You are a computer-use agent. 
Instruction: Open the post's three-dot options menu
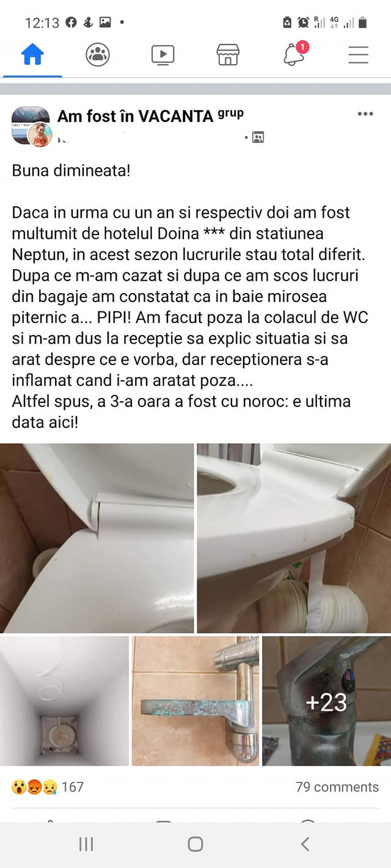[x=365, y=114]
